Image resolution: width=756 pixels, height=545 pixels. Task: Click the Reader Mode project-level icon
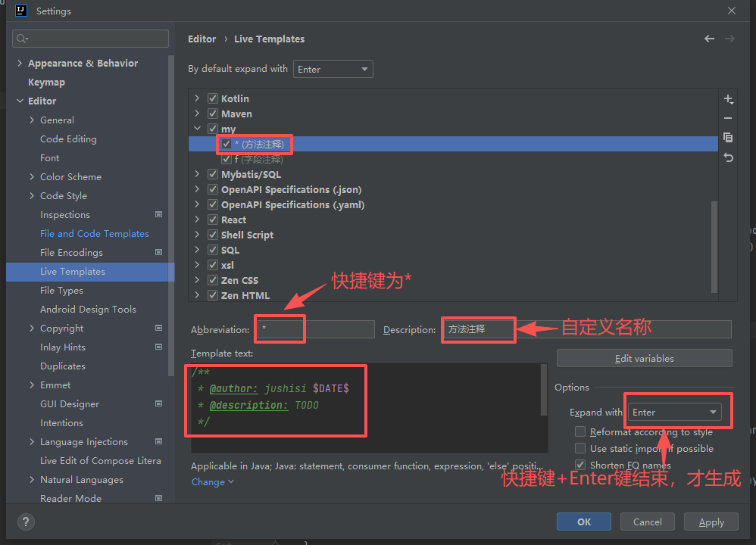tap(158, 498)
